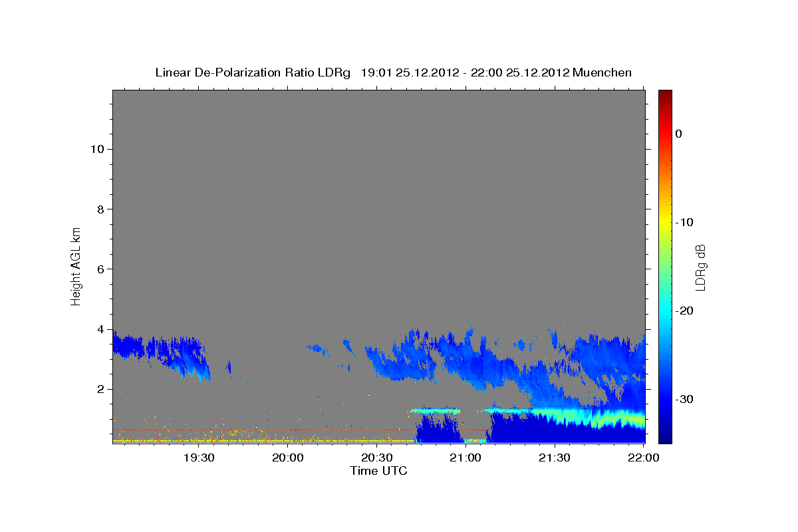Click the '19:30' time tick label
This screenshot has height=532, width=798.
(x=199, y=458)
